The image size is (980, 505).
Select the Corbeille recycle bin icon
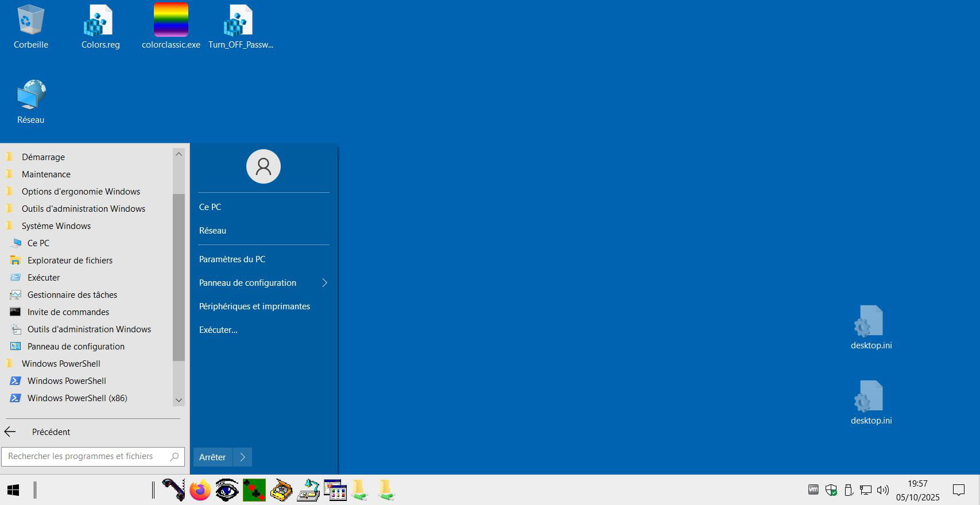(30, 27)
